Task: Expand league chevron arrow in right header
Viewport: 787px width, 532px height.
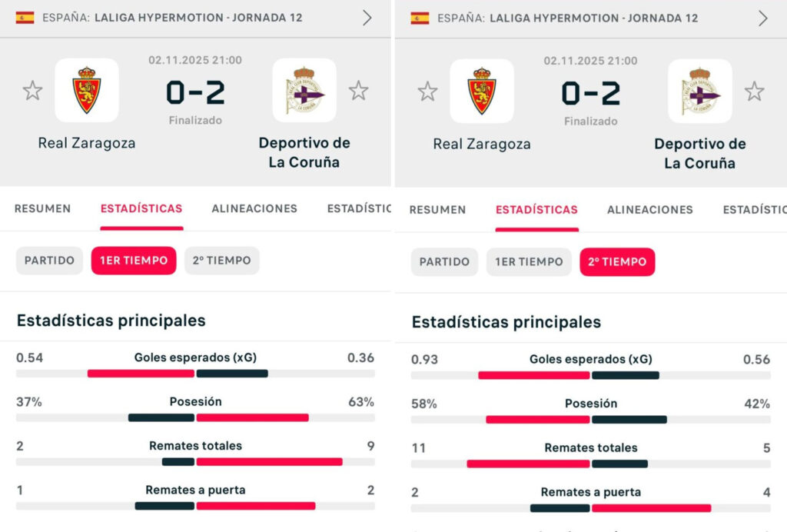Action: 762,18
